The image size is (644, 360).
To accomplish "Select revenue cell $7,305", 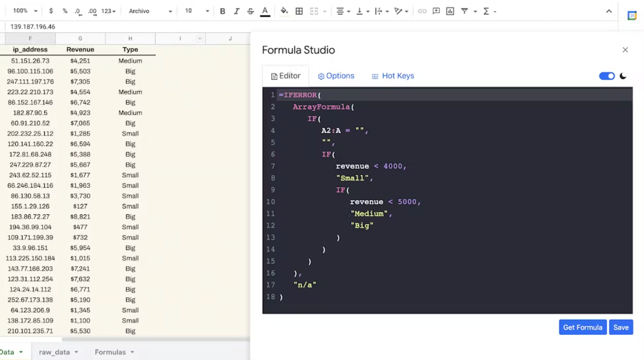I will point(80,82).
